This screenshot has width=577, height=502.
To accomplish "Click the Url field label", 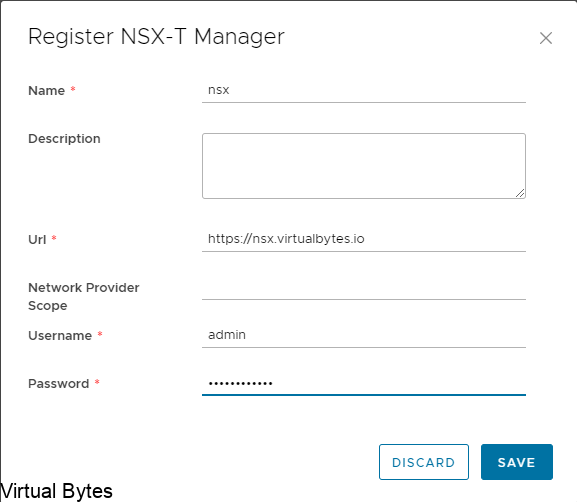I will (x=37, y=240).
